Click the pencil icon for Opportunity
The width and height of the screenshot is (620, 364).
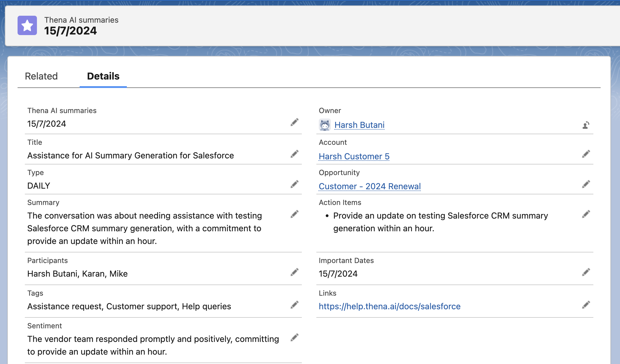tap(586, 184)
